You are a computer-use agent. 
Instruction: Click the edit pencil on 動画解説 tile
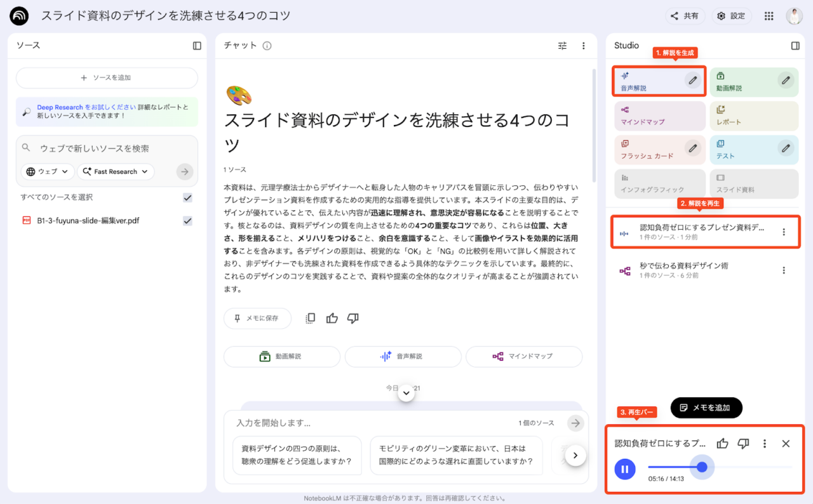pyautogui.click(x=786, y=80)
